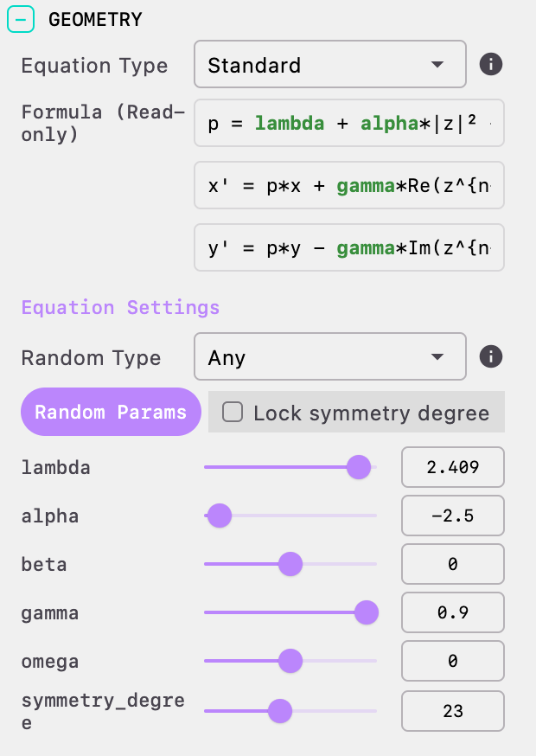The width and height of the screenshot is (536, 756).
Task: Click the Random Params button
Action: tap(111, 412)
